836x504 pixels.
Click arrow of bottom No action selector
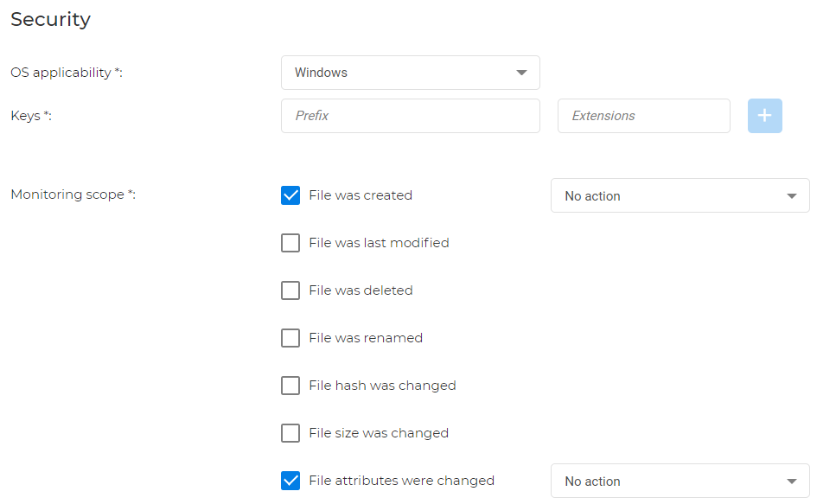[791, 482]
